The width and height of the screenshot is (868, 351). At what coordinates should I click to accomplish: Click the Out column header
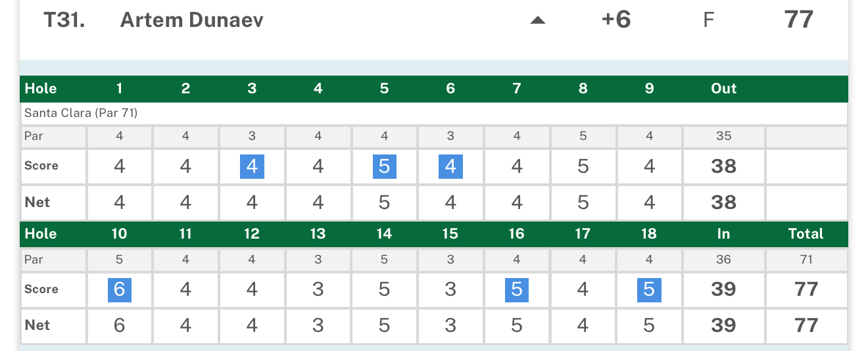723,89
